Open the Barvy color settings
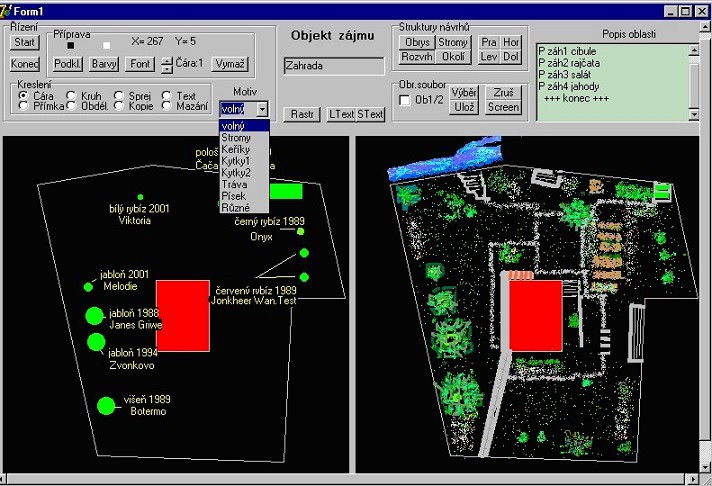 pos(104,64)
